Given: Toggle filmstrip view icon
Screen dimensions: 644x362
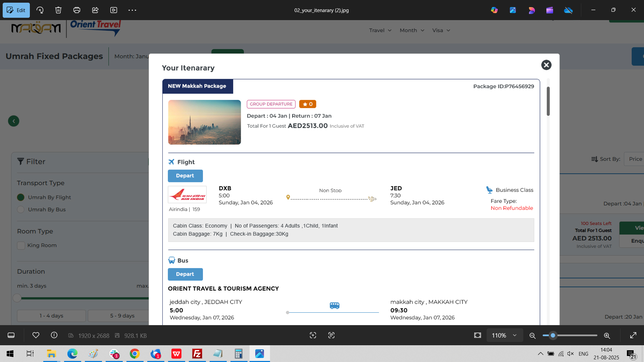Looking at the screenshot, I should [x=11, y=335].
